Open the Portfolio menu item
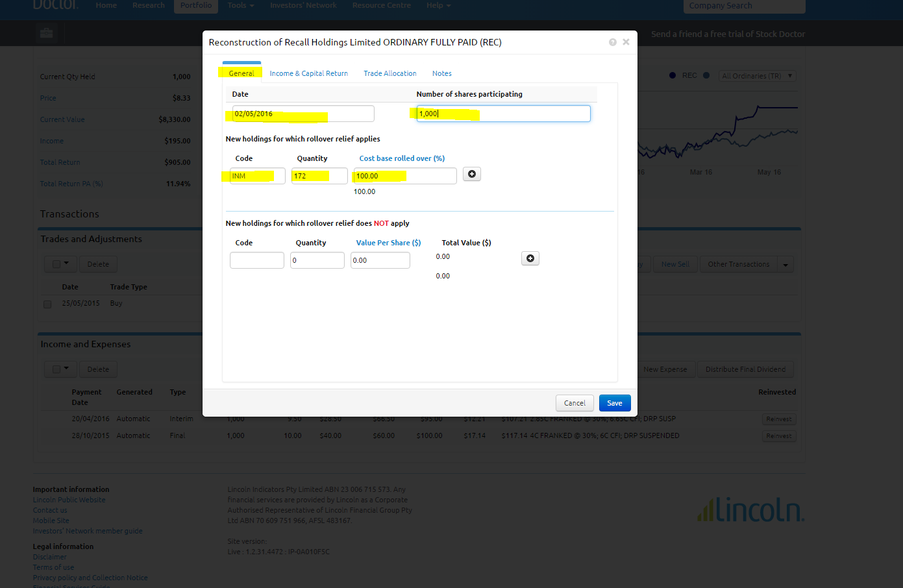The image size is (903, 588). 196,5
